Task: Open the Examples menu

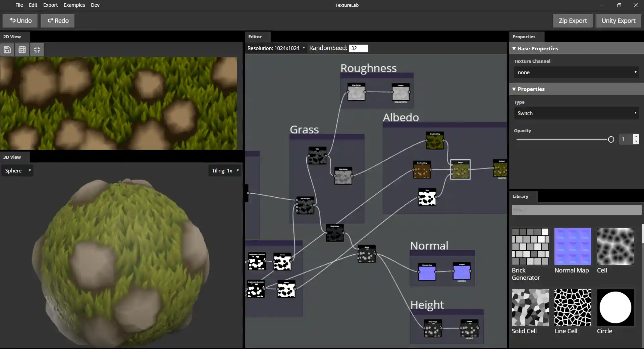Action: coord(74,5)
